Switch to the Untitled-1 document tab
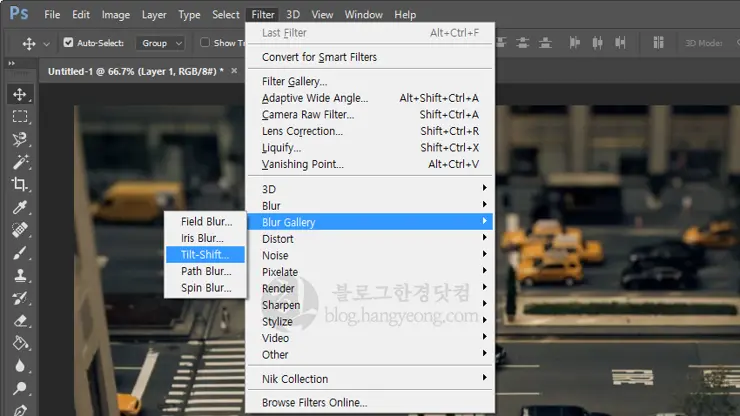The image size is (740, 416). click(x=138, y=72)
